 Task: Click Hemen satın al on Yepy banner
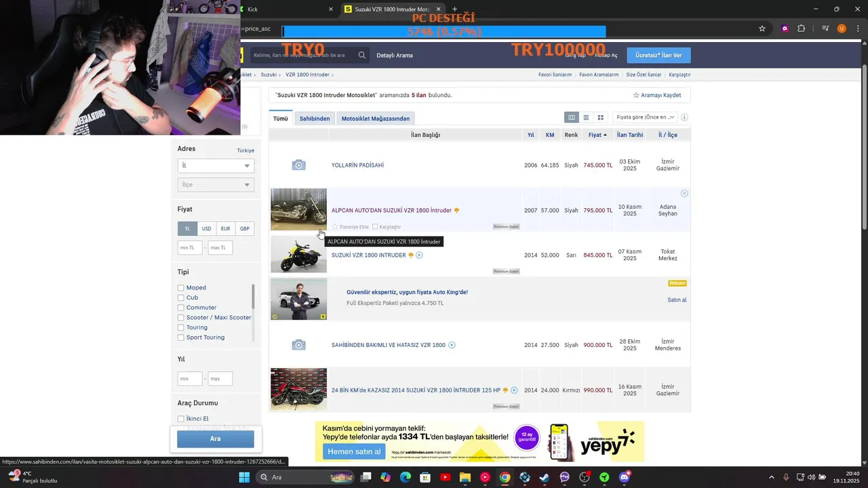(353, 451)
